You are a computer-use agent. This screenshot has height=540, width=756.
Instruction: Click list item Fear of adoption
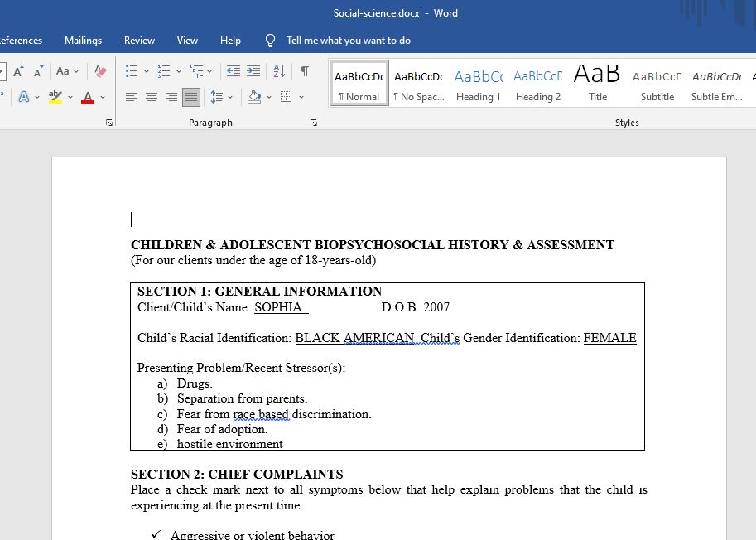222,429
